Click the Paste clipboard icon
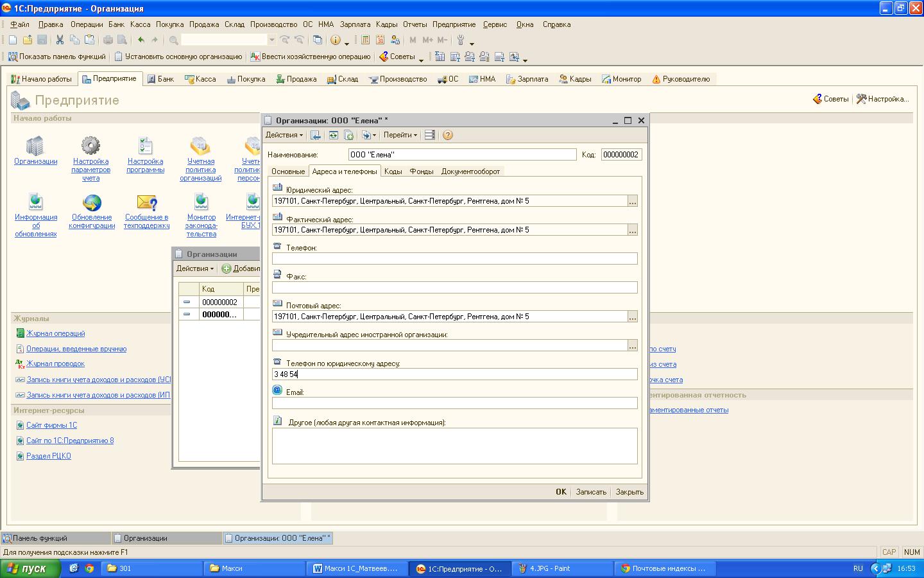This screenshot has width=924, height=578. click(89, 40)
